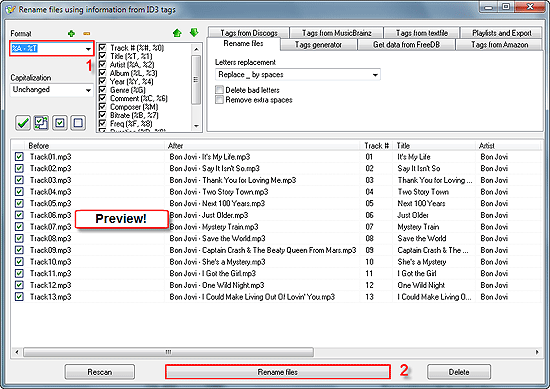
Task: Click the green checkmark apply icon
Action: click(x=23, y=123)
